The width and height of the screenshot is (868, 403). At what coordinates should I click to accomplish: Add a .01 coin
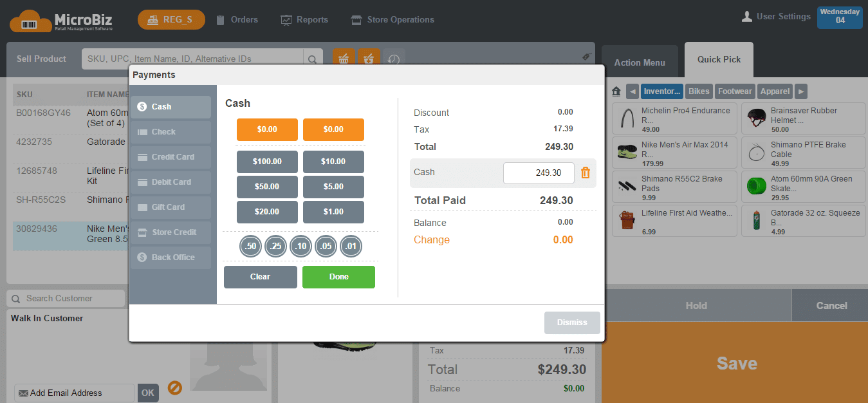(x=351, y=247)
